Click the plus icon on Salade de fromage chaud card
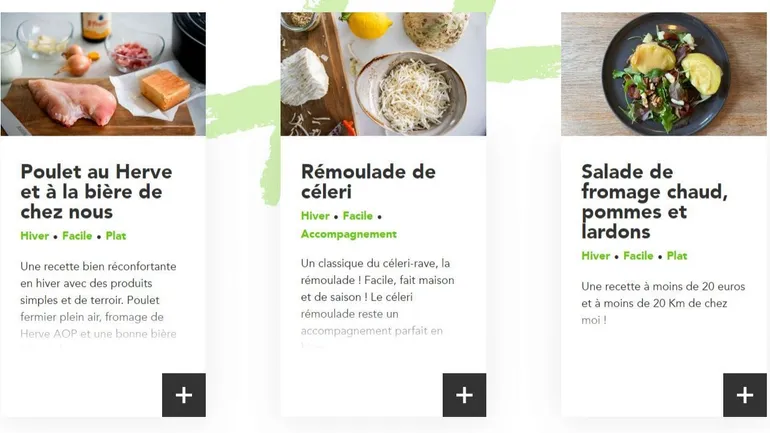770x433 pixels. (744, 395)
